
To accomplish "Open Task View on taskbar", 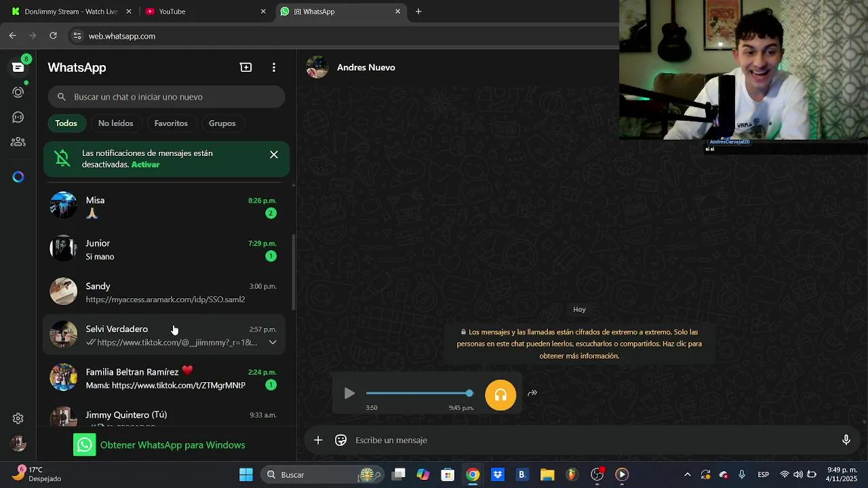I will coord(399,474).
